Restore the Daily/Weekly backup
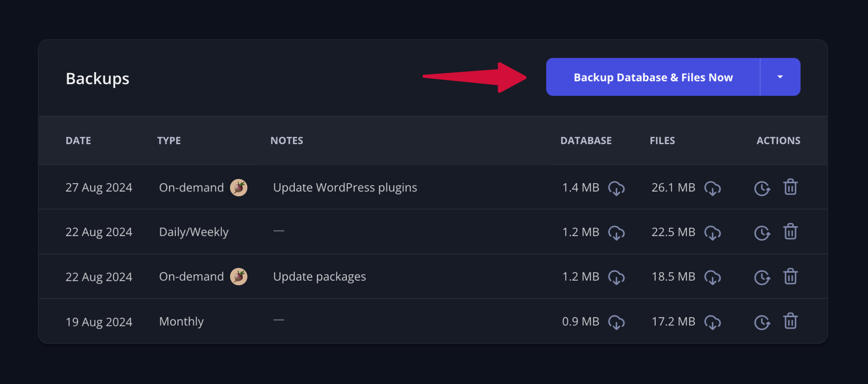Viewport: 868px width, 384px height. (762, 233)
